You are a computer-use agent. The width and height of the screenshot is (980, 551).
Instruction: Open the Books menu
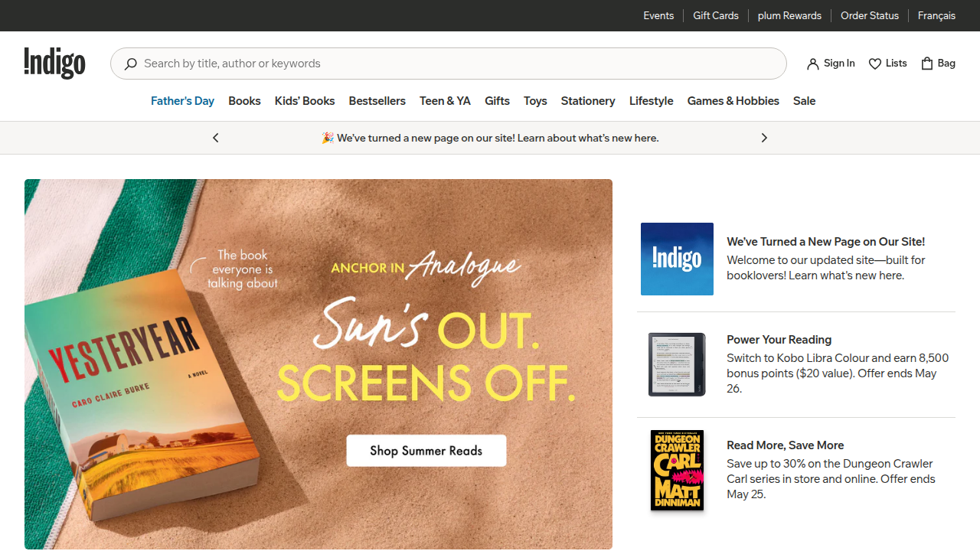(x=244, y=101)
